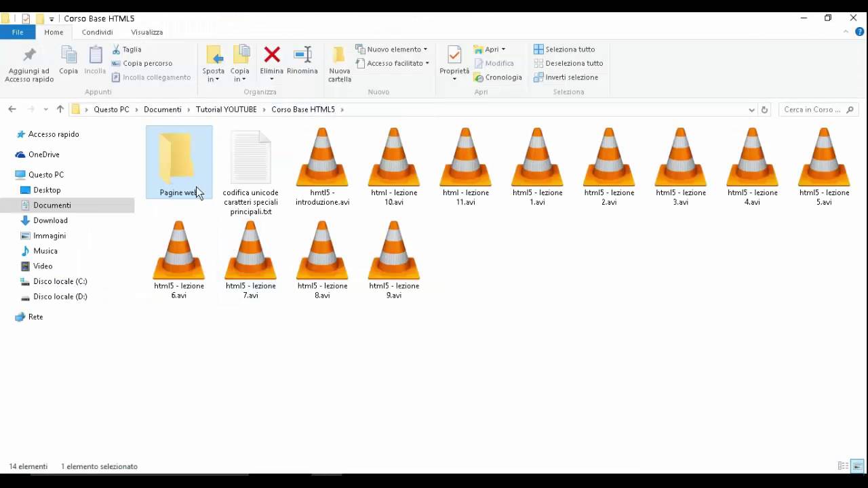Choose Copia percorso
The width and height of the screenshot is (868, 488).
(x=142, y=63)
